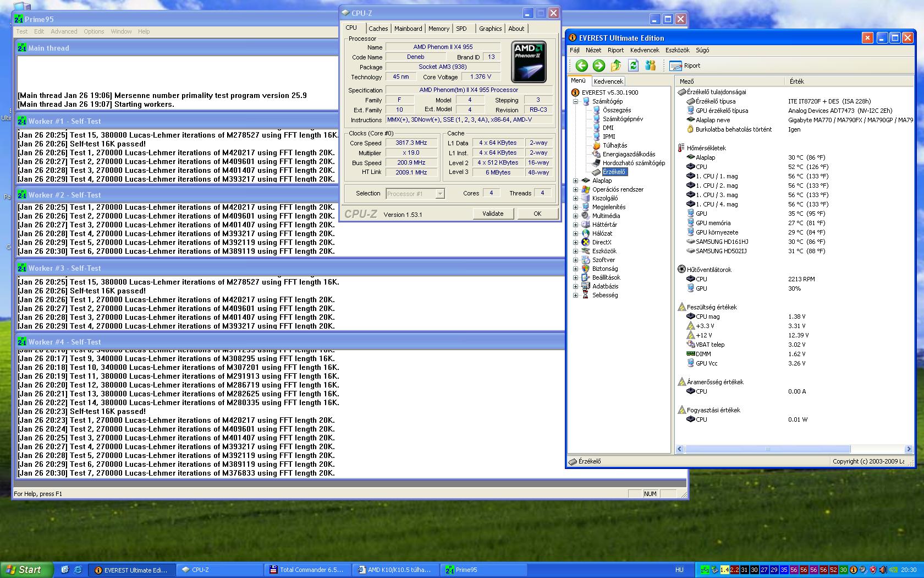Switch to Kedvencek tab in EVEREST
The height and width of the screenshot is (578, 924).
tap(608, 81)
